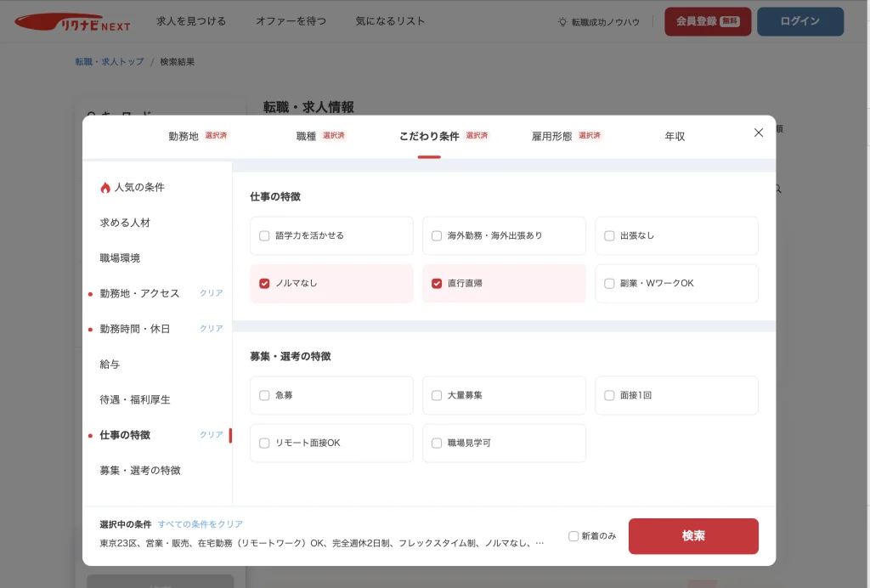This screenshot has width=870, height=588.
Task: Check the 語学力を活かせる checkbox
Action: pyautogui.click(x=264, y=235)
